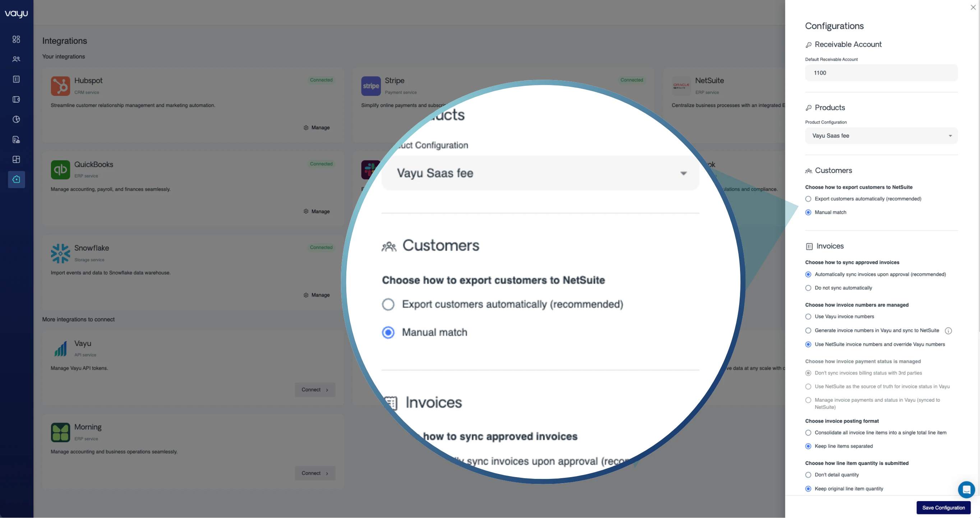This screenshot has width=980, height=518.
Task: Click the Stripe logo on its card
Action: tap(371, 86)
